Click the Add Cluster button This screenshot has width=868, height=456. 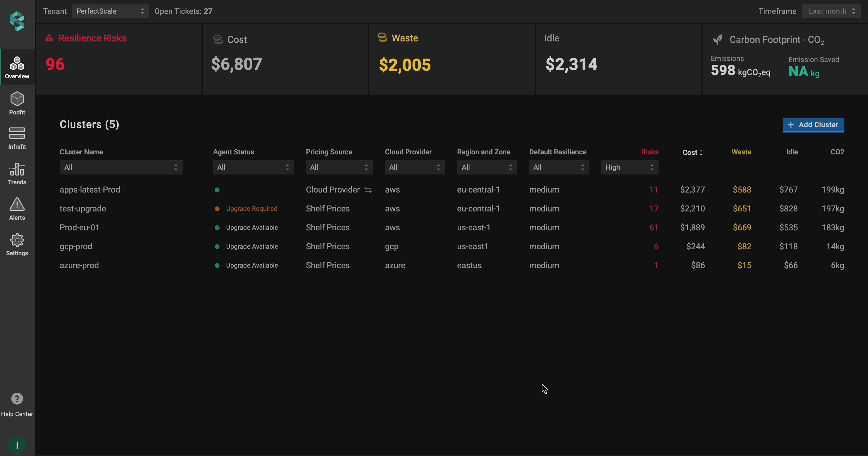(813, 125)
